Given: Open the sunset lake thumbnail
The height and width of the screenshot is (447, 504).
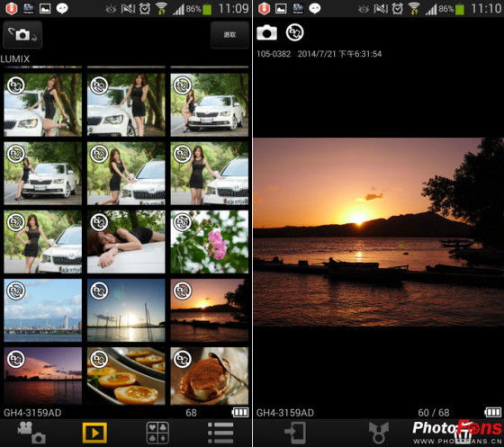Looking at the screenshot, I should (209, 310).
